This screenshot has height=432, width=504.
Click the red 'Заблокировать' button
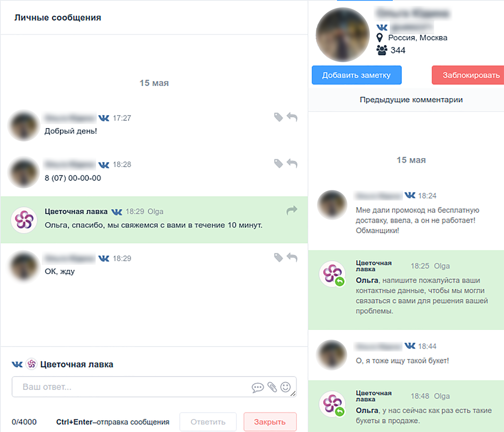point(468,75)
